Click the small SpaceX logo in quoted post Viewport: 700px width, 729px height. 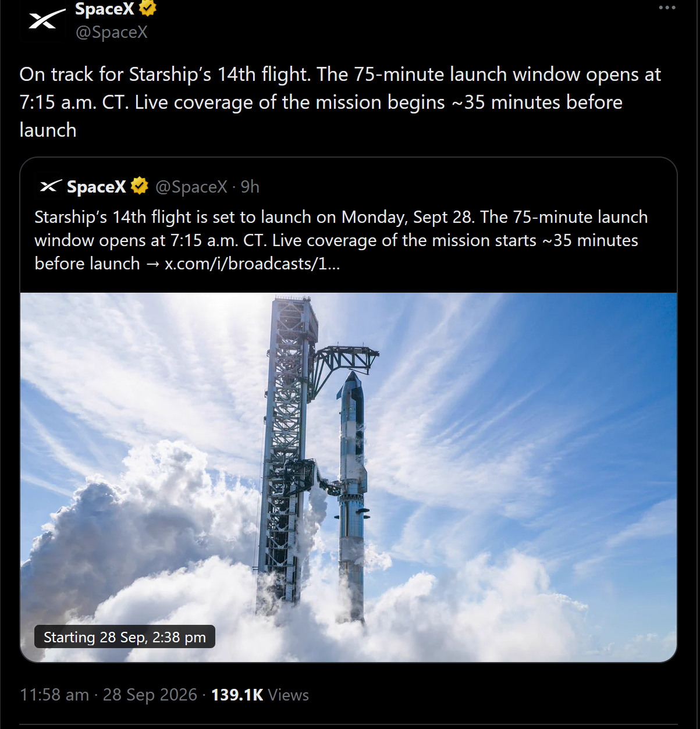(50, 186)
